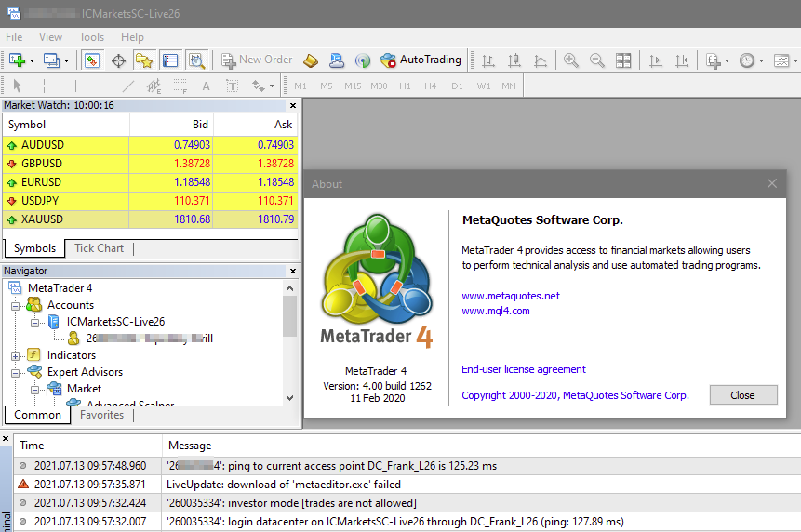Viewport: 801px width, 532px height.
Task: Click the MetaEditor book icon
Action: click(311, 60)
